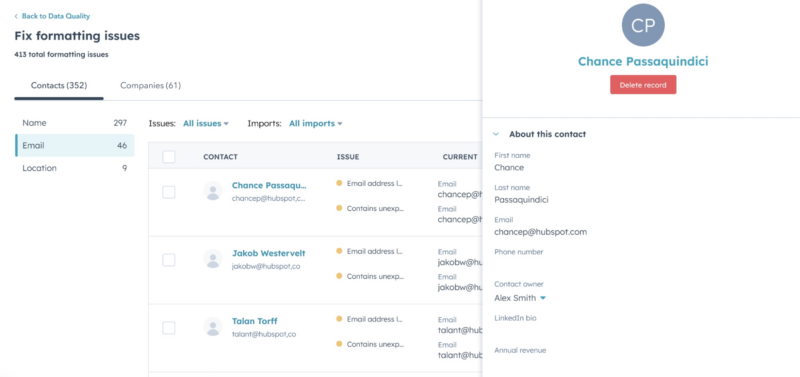800x377 pixels.
Task: Check the box for Chance Passaquindici's row
Action: 169,192
